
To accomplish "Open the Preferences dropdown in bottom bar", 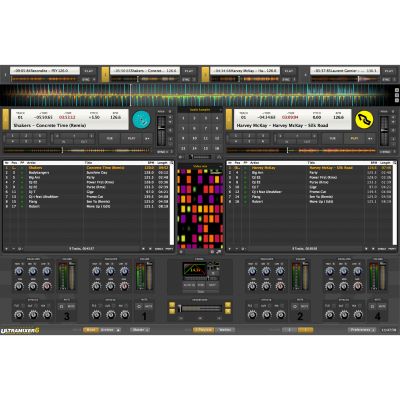I will pyautogui.click(x=362, y=330).
